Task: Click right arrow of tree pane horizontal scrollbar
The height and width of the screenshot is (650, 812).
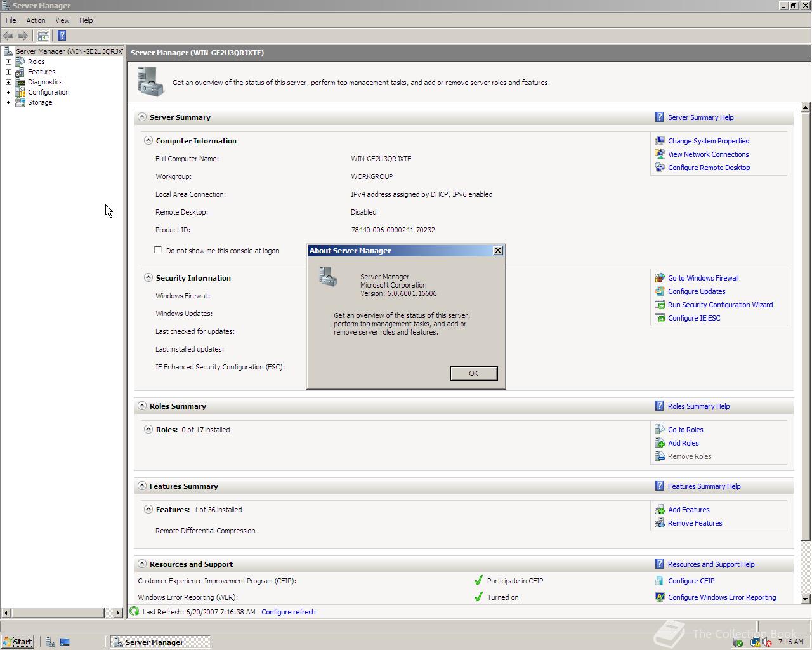Action: [118, 613]
